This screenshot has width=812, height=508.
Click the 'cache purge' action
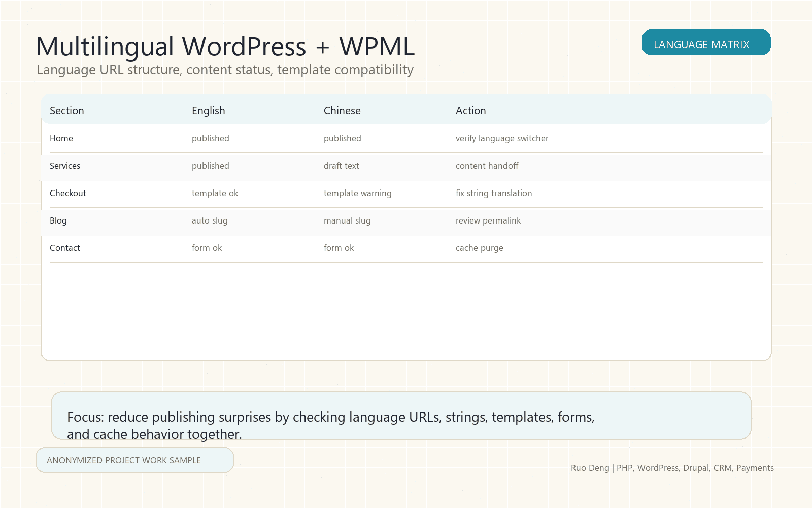point(480,248)
